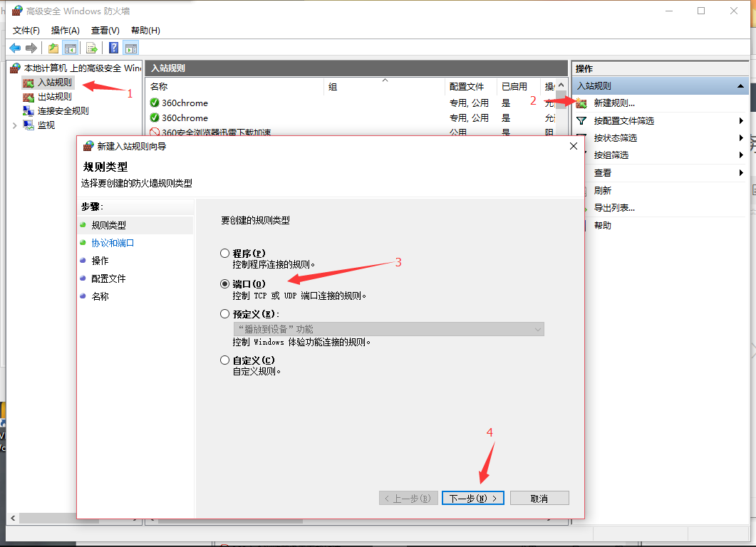Select the 操作 wizard step
Viewport: 756px width, 547px height.
pos(100,261)
